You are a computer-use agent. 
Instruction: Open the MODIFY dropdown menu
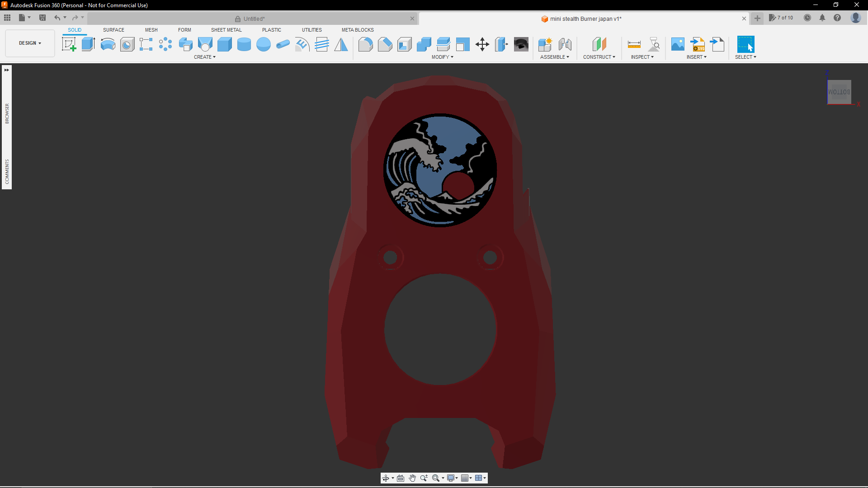pyautogui.click(x=443, y=57)
